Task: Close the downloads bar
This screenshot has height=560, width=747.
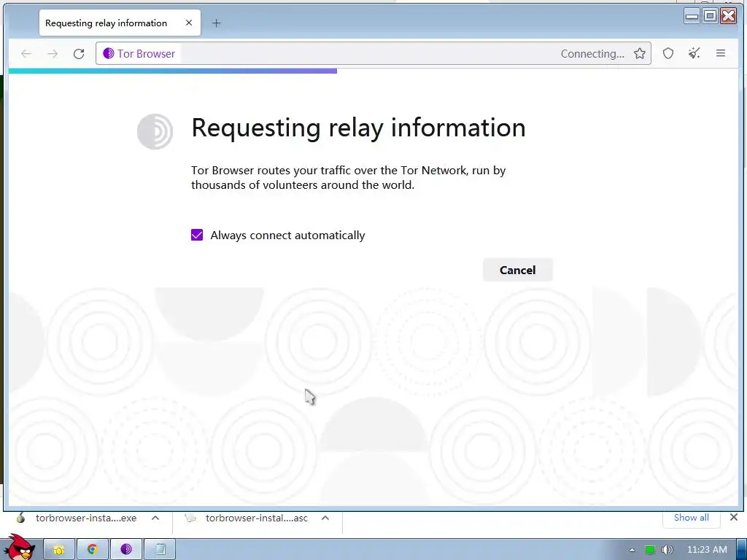Action: coord(734,517)
